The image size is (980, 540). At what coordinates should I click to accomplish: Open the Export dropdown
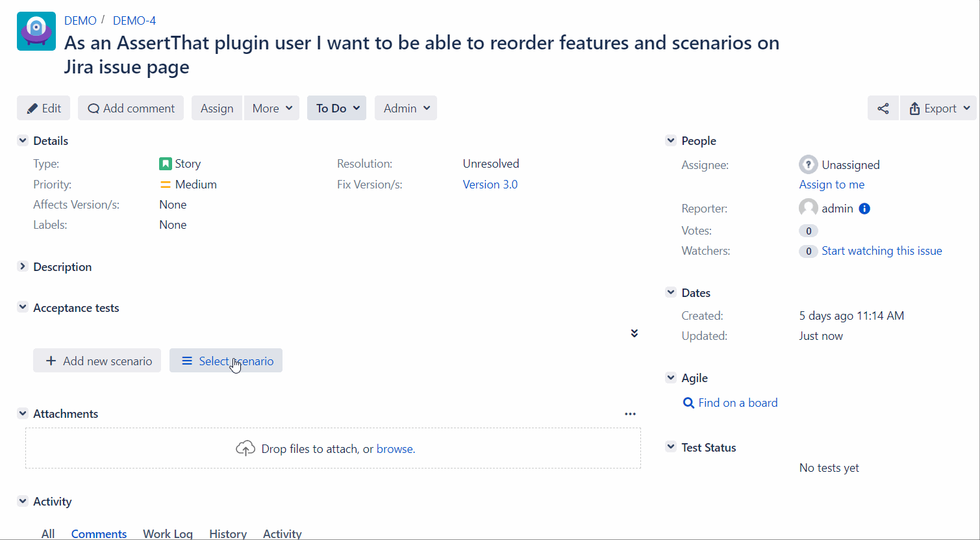[938, 109]
